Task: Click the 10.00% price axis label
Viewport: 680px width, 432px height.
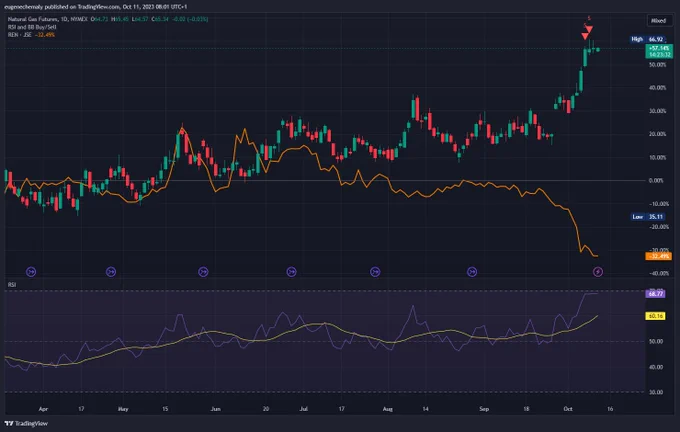Action: (657, 157)
